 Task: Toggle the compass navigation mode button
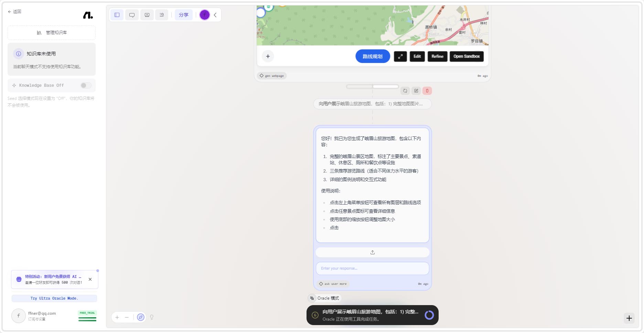pos(140,317)
